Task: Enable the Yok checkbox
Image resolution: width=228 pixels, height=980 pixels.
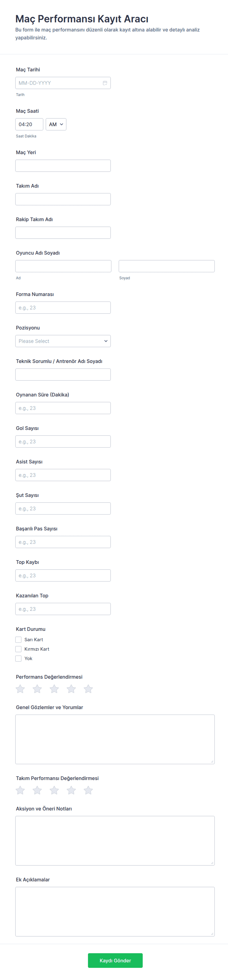Action: 18,659
